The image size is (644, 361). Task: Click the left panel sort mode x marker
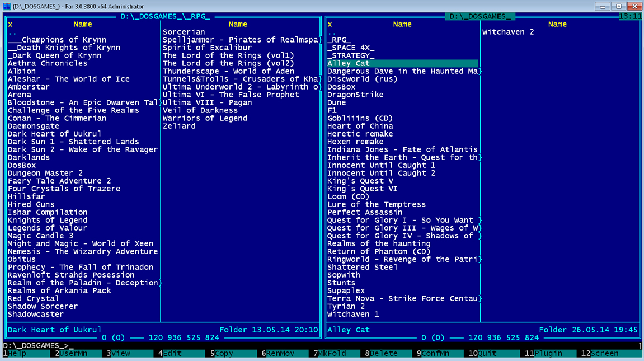tap(10, 24)
